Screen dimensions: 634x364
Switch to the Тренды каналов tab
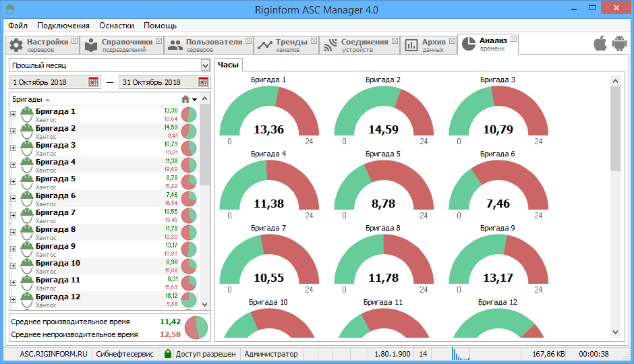click(284, 45)
